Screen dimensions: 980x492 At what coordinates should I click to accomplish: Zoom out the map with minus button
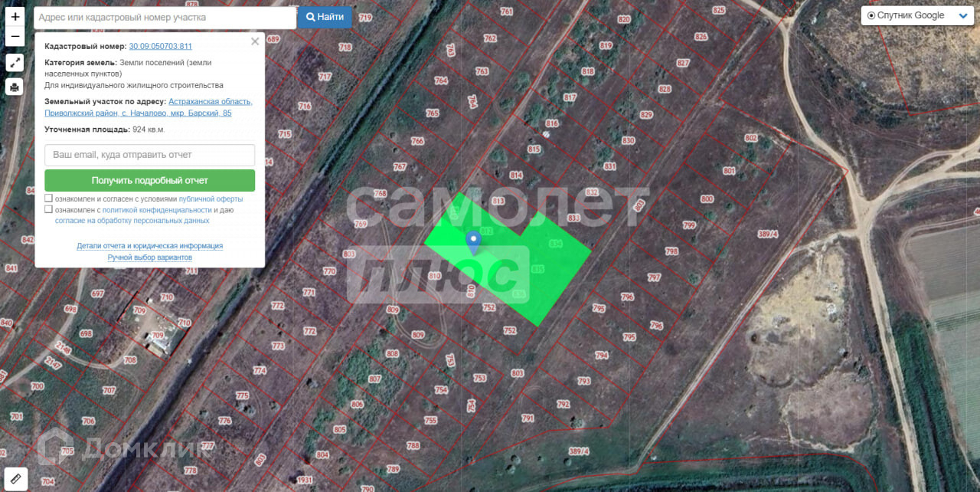tap(15, 36)
